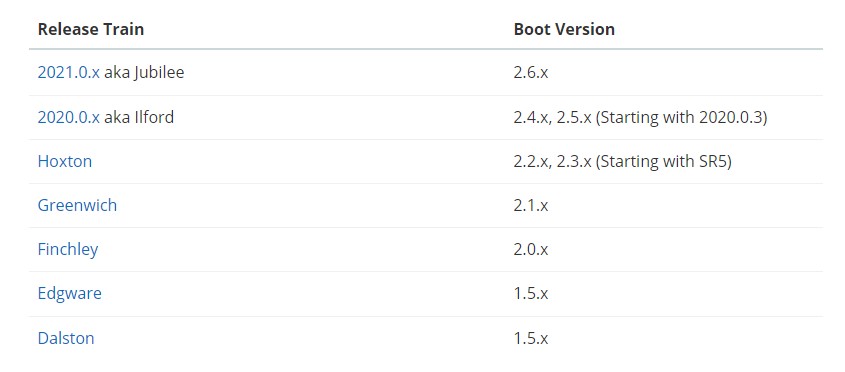This screenshot has height=372, width=845.
Task: Select the 2.1.x boot version cell
Action: (531, 205)
